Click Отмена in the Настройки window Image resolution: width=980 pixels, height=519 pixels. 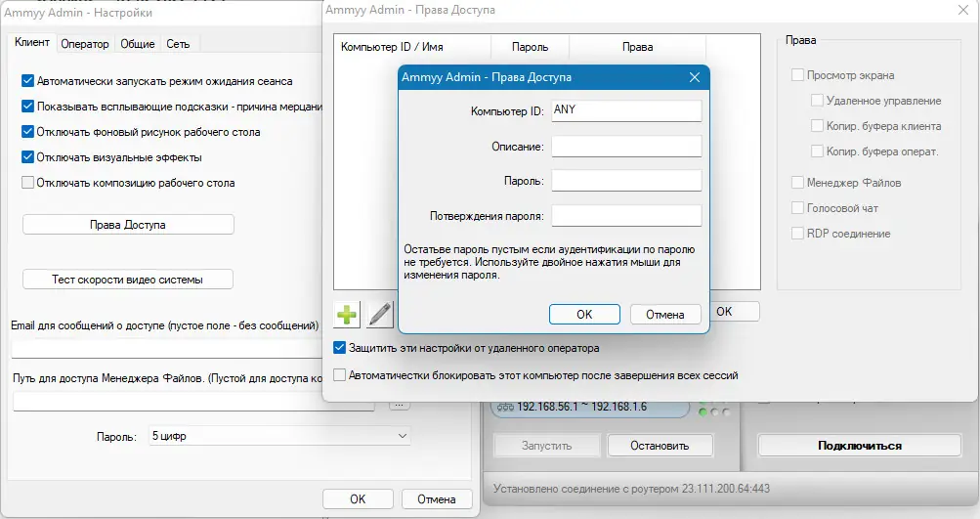436,499
